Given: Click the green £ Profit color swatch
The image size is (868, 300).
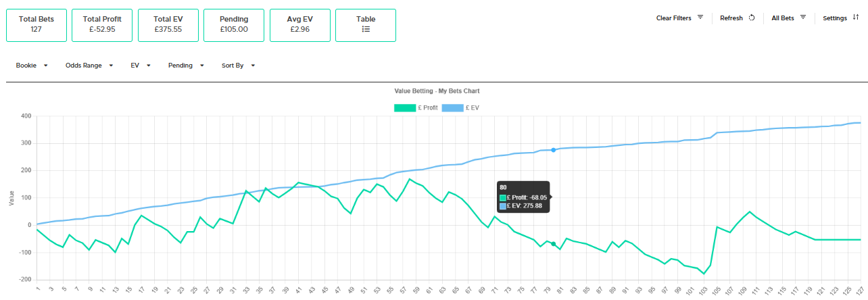Looking at the screenshot, I should click(405, 107).
